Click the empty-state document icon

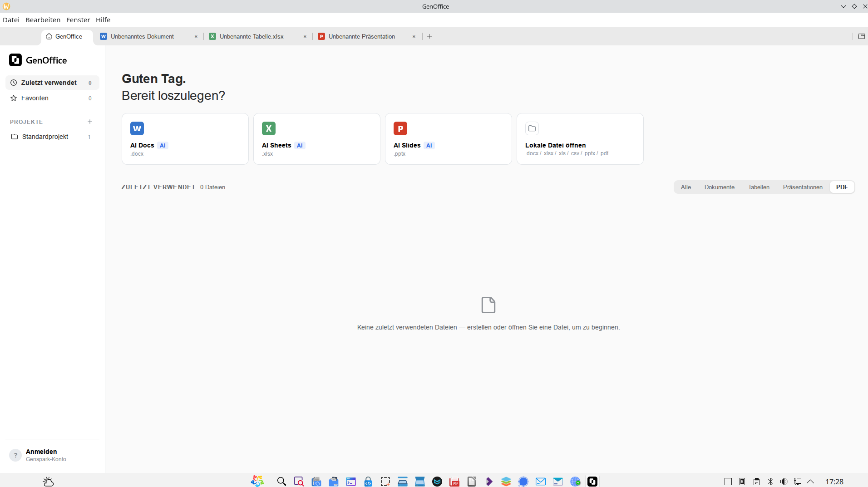tap(488, 305)
